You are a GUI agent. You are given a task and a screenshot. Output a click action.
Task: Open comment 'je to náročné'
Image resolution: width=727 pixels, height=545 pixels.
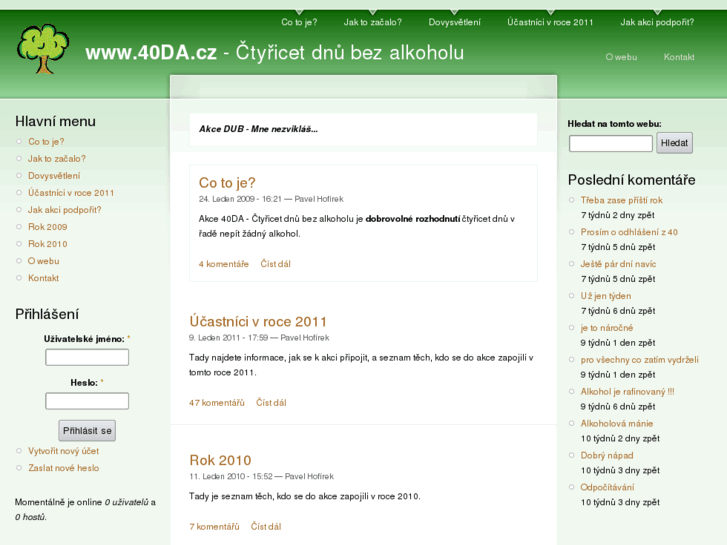[606, 328]
